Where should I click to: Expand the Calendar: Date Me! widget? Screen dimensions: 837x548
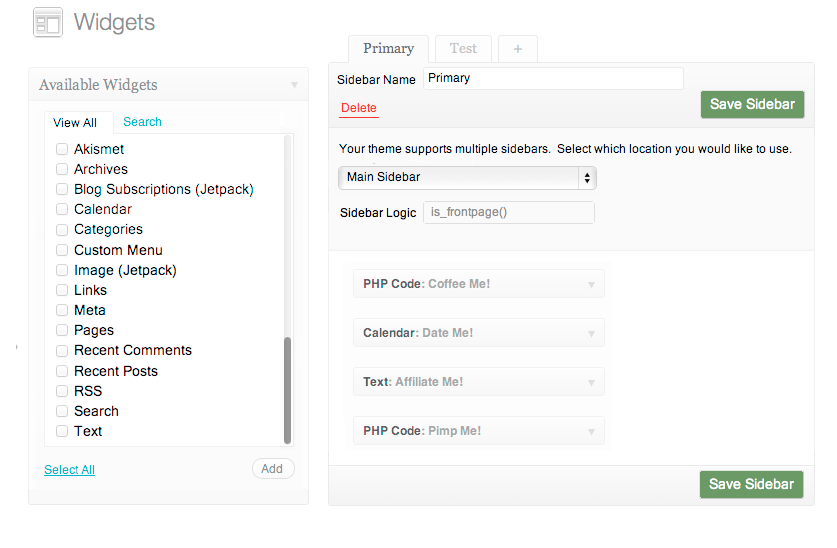click(591, 333)
